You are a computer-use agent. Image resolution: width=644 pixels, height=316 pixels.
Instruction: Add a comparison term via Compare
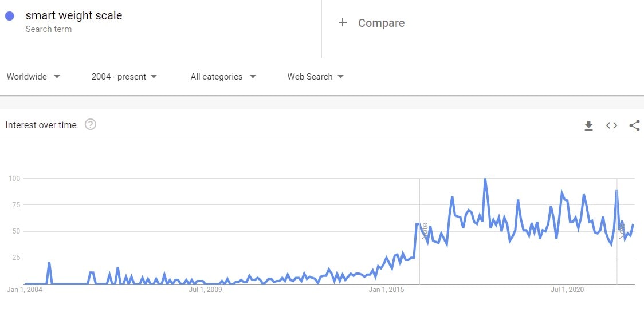pos(381,23)
